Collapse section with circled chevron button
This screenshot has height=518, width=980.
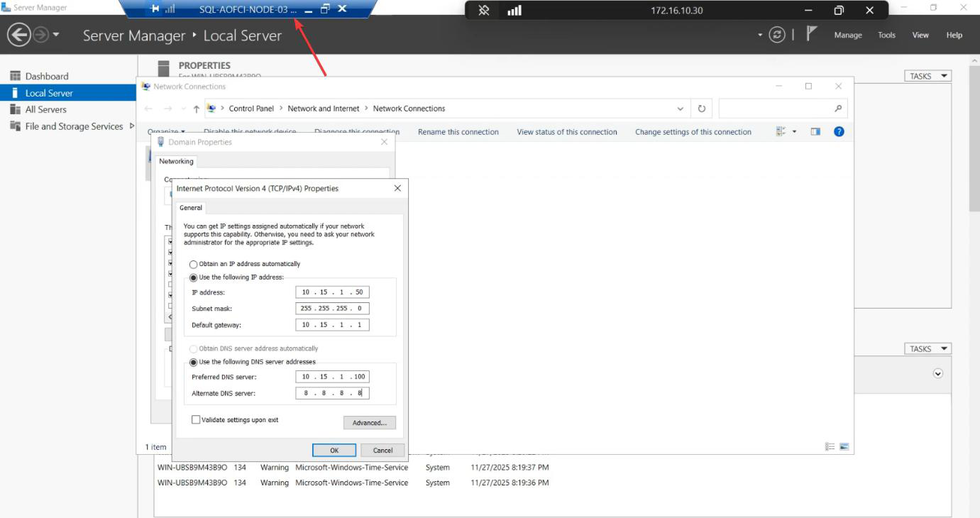[x=938, y=373]
